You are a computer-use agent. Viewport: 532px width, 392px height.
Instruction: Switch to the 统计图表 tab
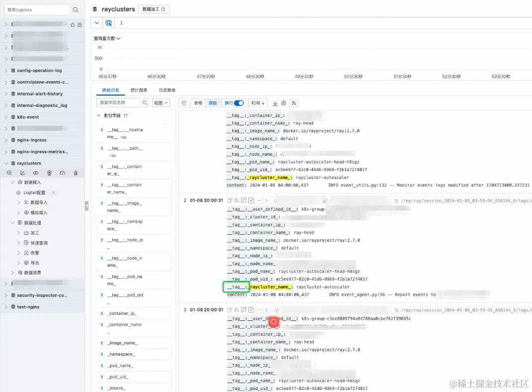click(139, 90)
